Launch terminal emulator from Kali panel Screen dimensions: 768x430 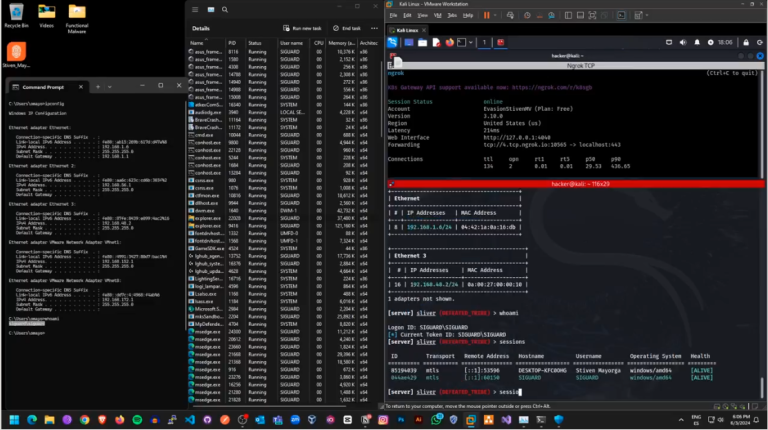461,43
